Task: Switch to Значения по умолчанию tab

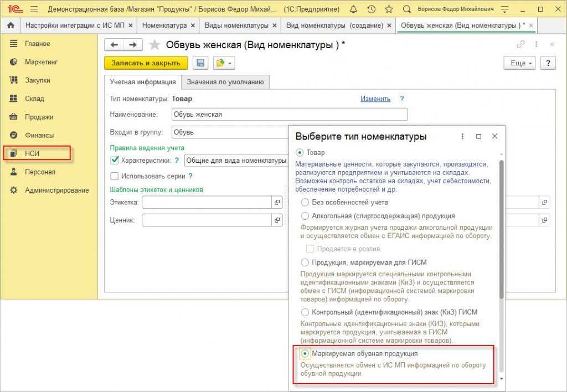Action: click(225, 82)
